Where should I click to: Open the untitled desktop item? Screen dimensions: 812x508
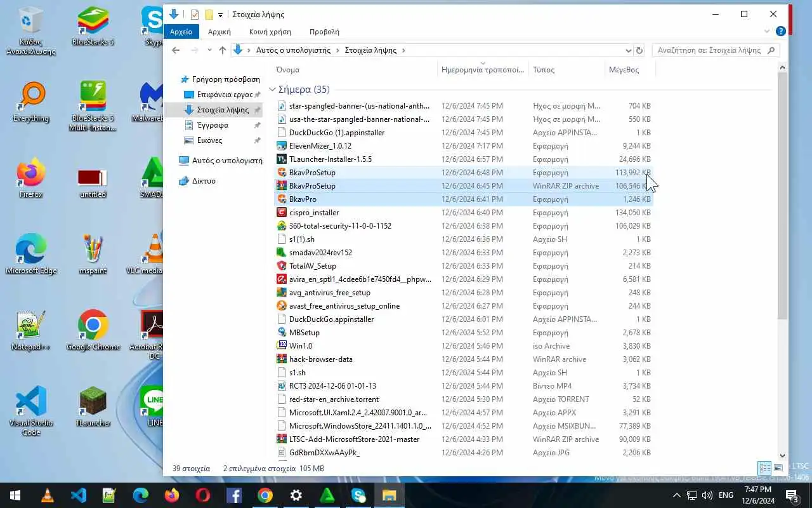point(93,183)
